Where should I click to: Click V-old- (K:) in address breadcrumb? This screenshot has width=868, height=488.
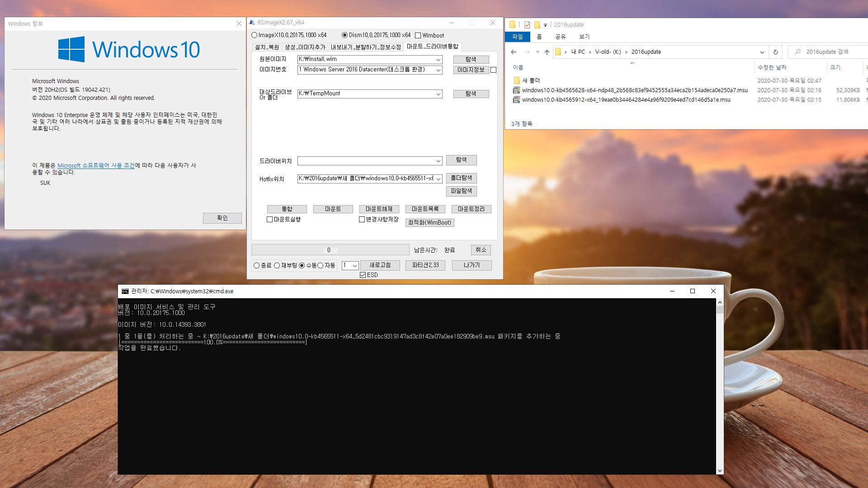pos(608,52)
